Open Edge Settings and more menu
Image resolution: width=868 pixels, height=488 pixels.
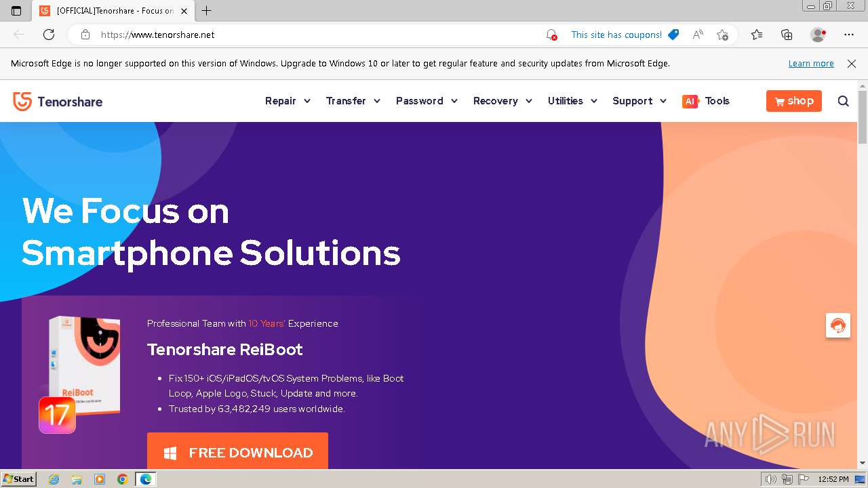(x=849, y=35)
